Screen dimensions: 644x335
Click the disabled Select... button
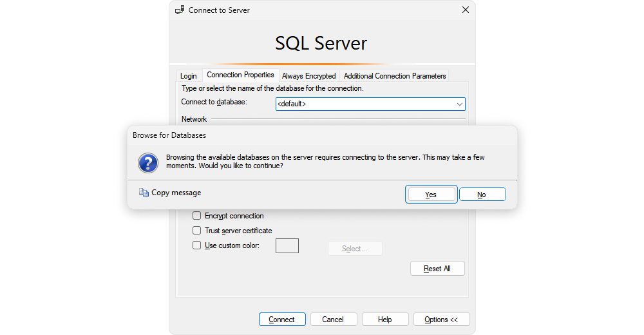pyautogui.click(x=355, y=248)
